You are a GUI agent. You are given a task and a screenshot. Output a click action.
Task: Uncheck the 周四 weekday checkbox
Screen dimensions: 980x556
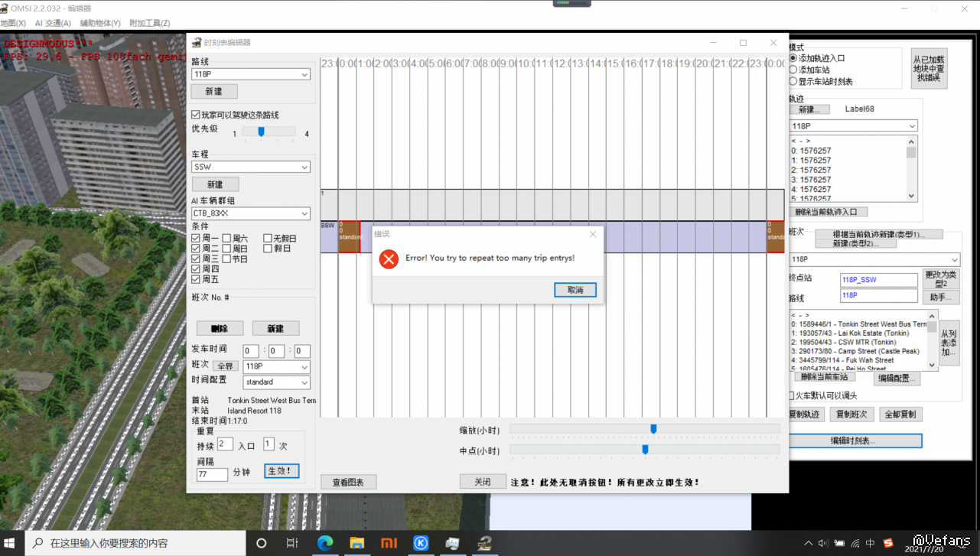pos(196,268)
